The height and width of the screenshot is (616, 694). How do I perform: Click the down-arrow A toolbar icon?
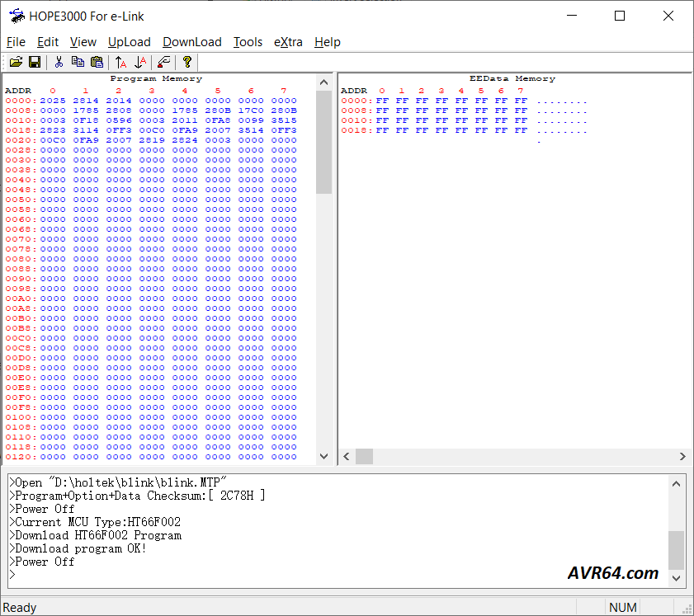click(140, 62)
